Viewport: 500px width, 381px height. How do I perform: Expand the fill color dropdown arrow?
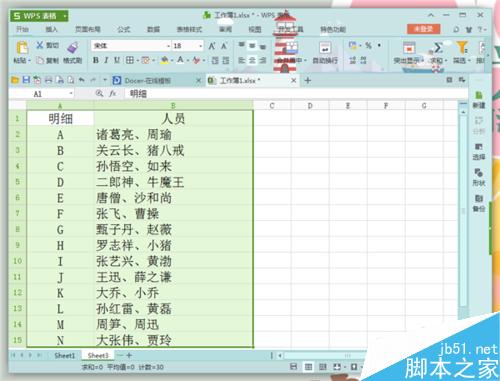(172, 61)
